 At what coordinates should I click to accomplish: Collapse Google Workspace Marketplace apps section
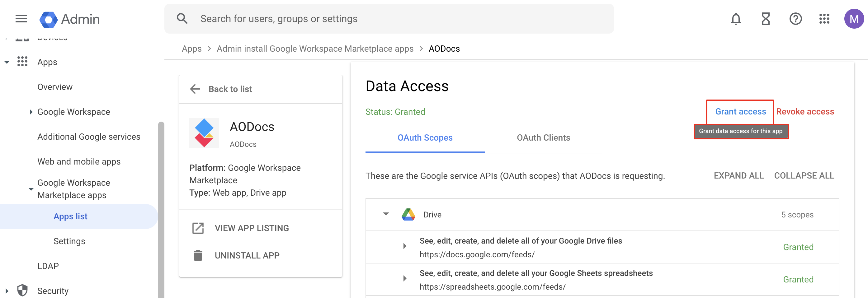[31, 189]
